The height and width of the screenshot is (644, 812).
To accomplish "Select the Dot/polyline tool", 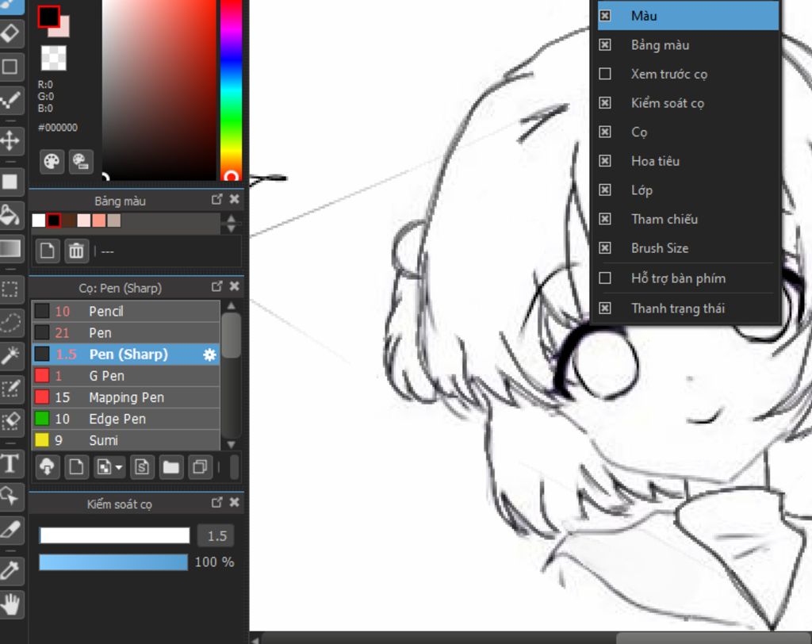I will (10, 100).
